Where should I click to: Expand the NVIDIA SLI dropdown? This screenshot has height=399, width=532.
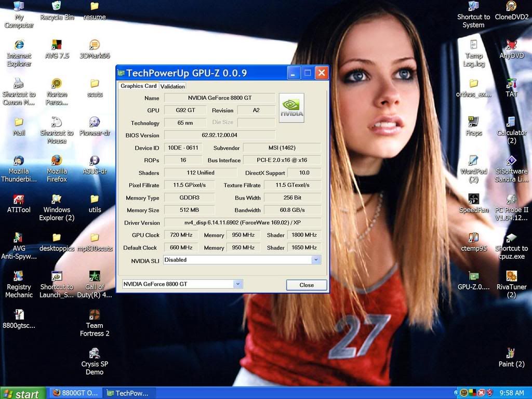316,260
